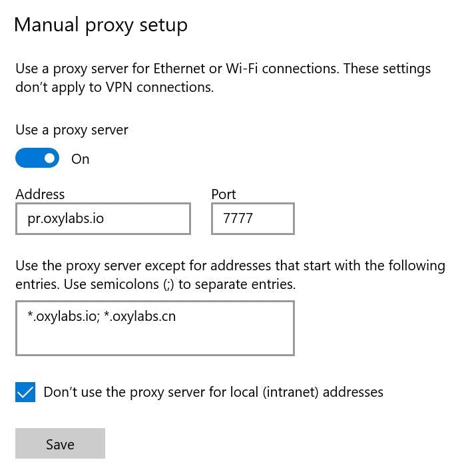Click the Save button

click(60, 443)
